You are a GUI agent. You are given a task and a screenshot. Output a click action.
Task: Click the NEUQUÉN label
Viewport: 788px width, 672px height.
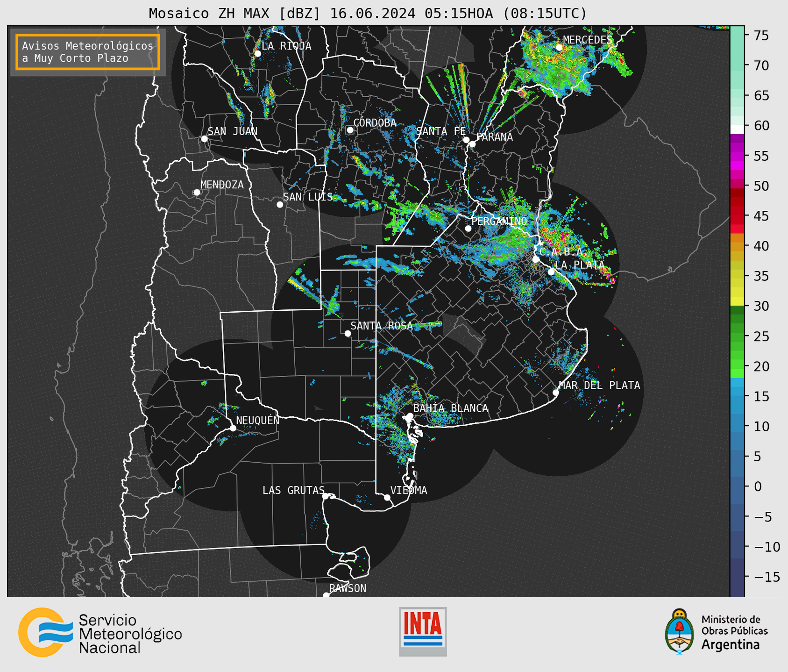(x=258, y=420)
